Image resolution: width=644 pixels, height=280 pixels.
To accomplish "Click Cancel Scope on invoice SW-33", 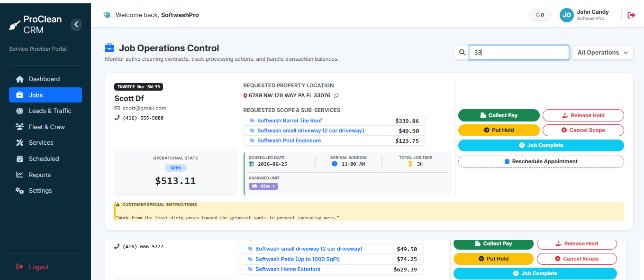I will pyautogui.click(x=583, y=130).
